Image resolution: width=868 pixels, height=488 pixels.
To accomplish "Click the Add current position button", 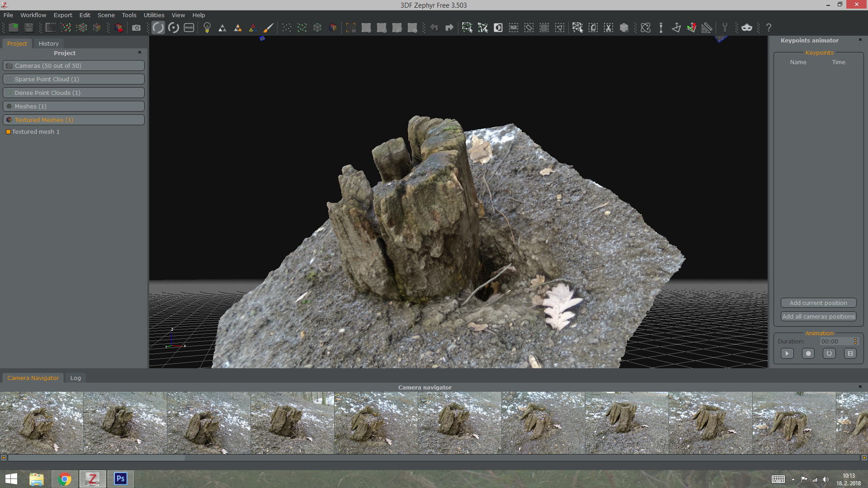I will 818,303.
